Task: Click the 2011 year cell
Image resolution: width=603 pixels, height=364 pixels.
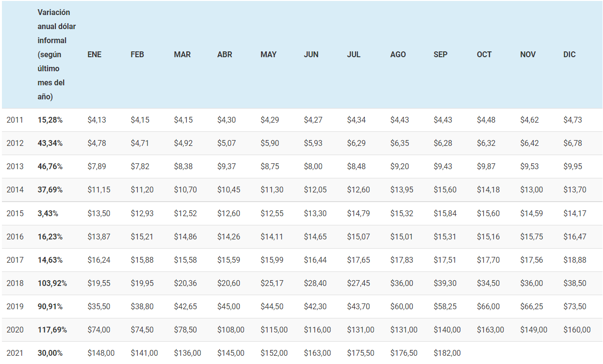Action: (15, 120)
